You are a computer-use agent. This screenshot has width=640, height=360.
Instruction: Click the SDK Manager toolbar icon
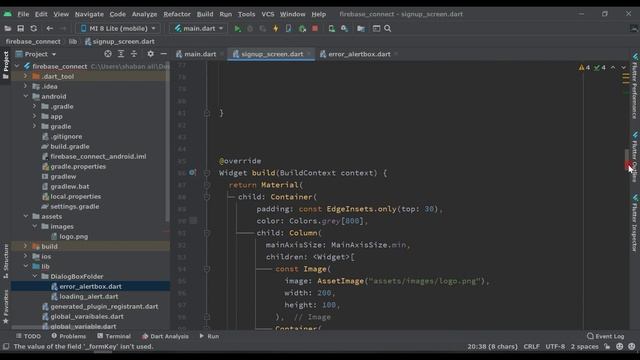[x=344, y=29]
